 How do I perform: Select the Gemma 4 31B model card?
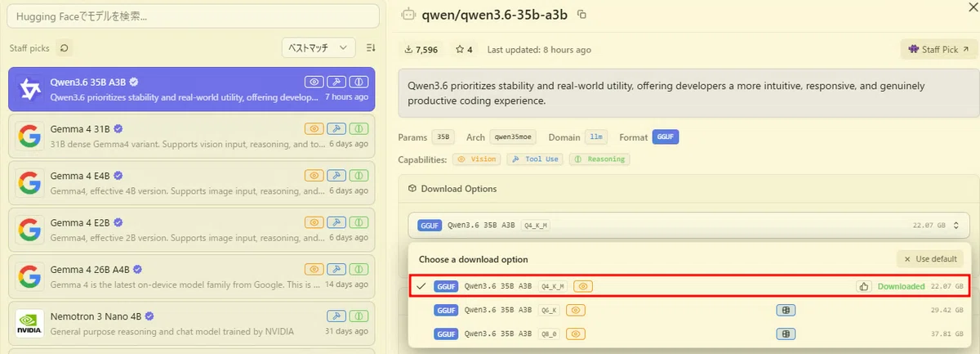pyautogui.click(x=192, y=135)
